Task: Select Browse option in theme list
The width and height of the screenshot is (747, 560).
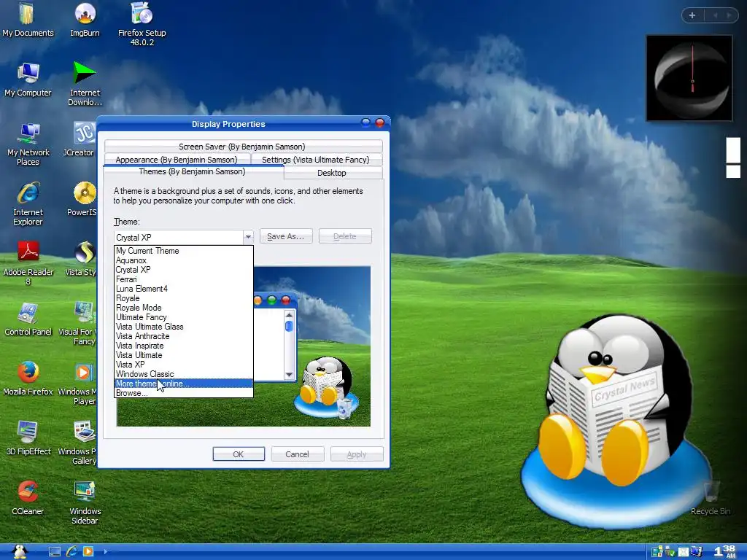Action: 184,393
